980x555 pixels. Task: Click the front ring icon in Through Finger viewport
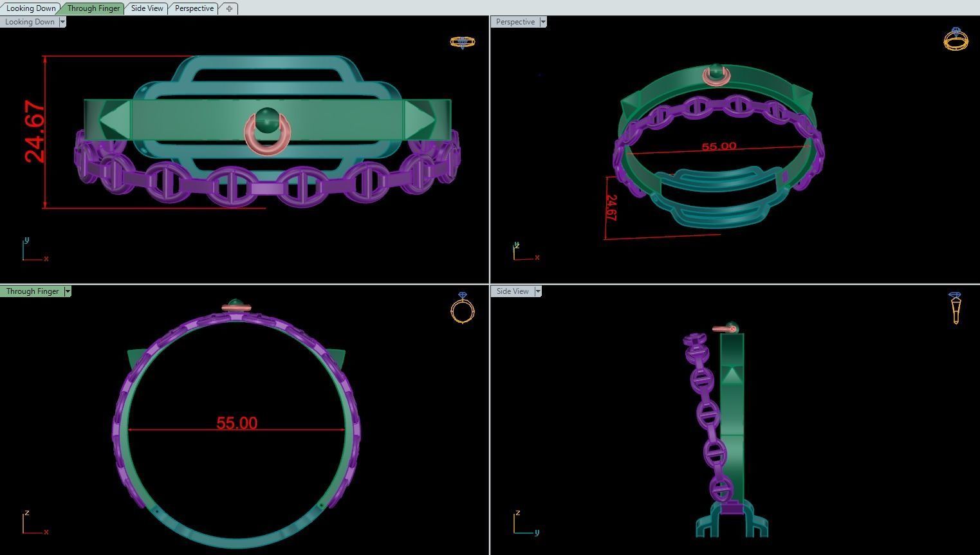(463, 307)
